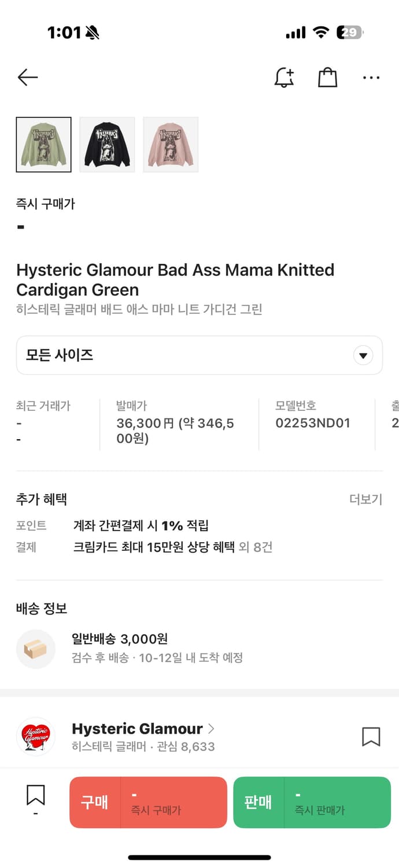Image resolution: width=399 pixels, height=868 pixels.
Task: Open the shopping bag icon
Action: tap(327, 78)
